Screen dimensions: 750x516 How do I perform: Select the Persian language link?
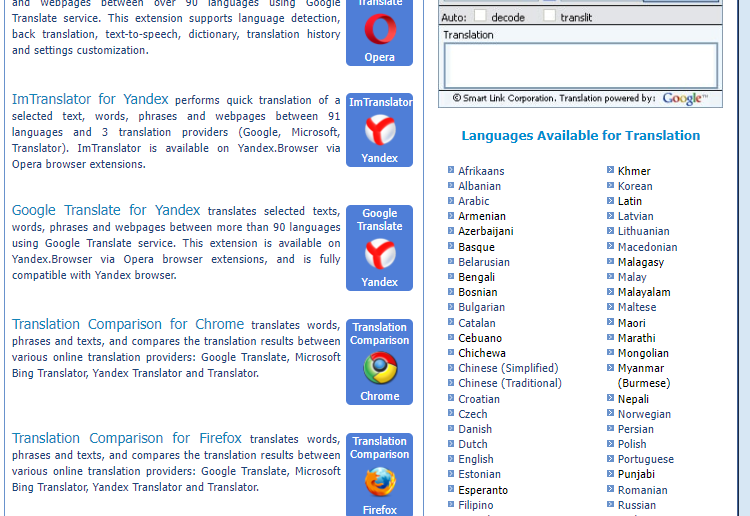pyautogui.click(x=635, y=429)
